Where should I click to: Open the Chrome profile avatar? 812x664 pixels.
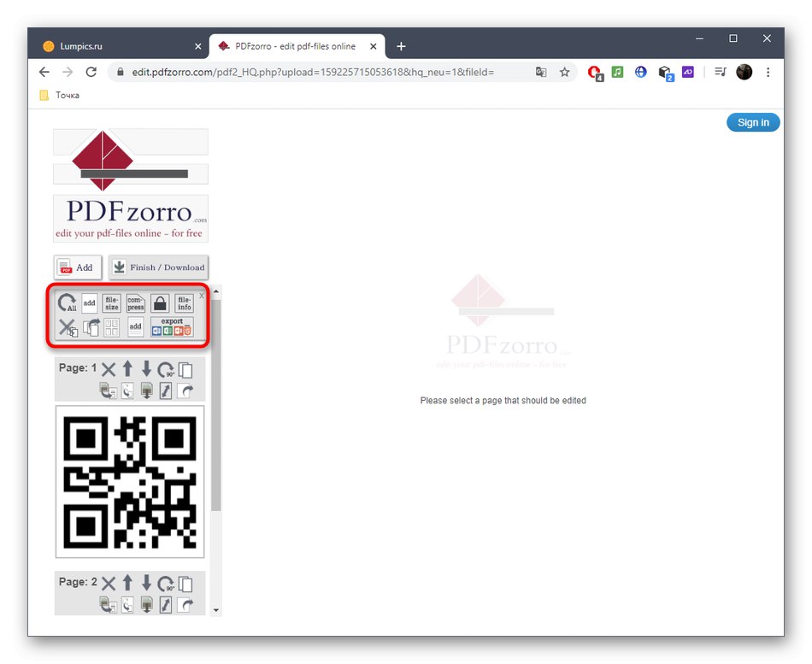[x=744, y=72]
